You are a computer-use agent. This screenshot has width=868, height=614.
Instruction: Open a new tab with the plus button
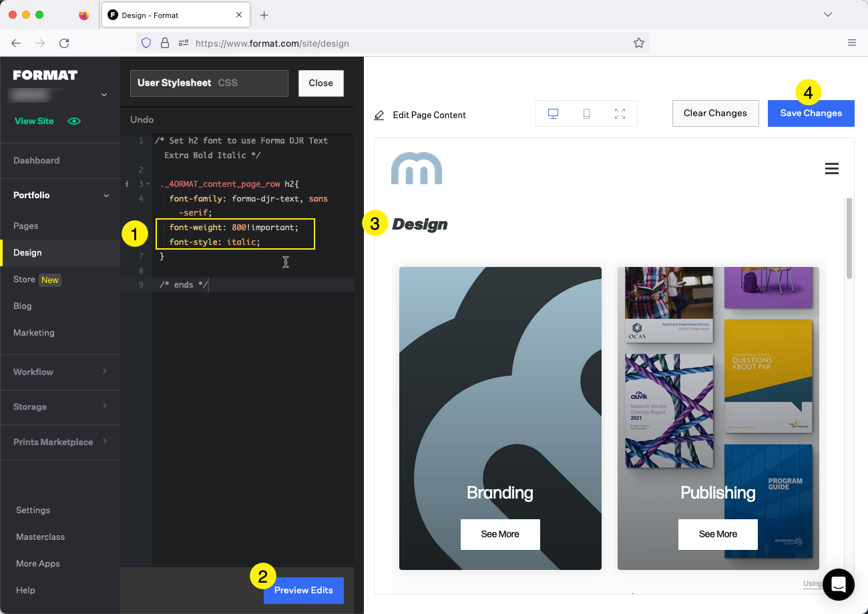coord(264,15)
